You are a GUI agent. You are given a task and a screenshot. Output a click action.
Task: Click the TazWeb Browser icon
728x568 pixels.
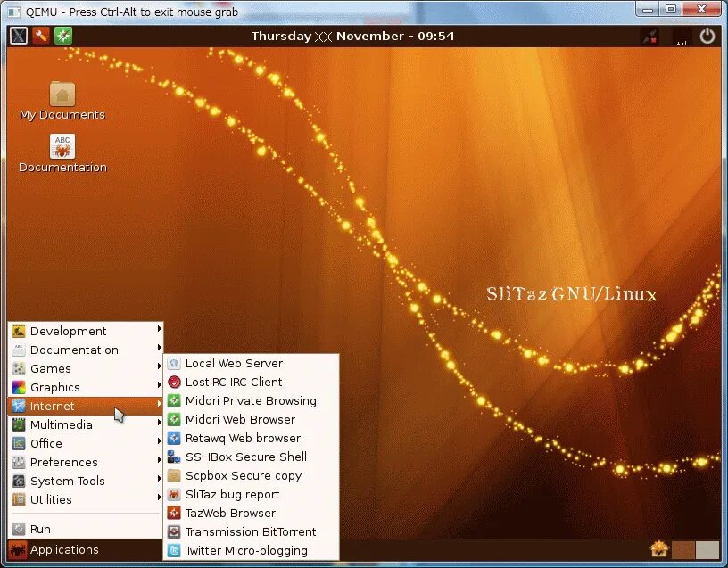click(174, 514)
